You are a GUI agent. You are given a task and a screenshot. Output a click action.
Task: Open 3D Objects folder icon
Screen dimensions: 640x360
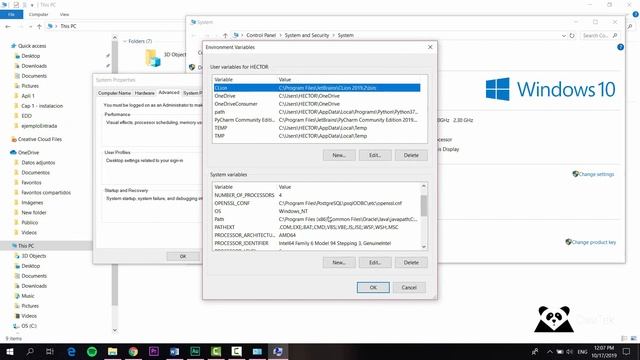coord(153,58)
